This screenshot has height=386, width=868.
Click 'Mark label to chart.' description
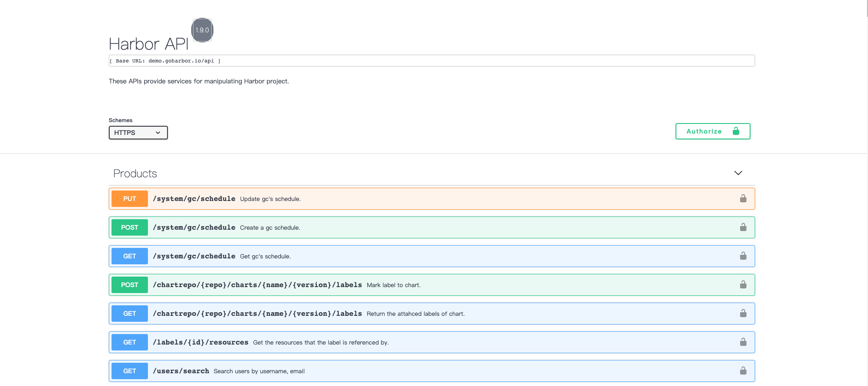pos(394,285)
